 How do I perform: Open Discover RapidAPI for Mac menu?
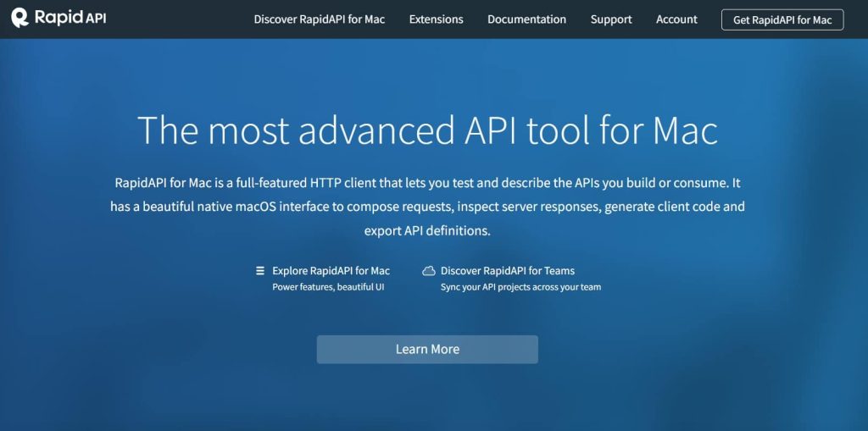pyautogui.click(x=320, y=19)
